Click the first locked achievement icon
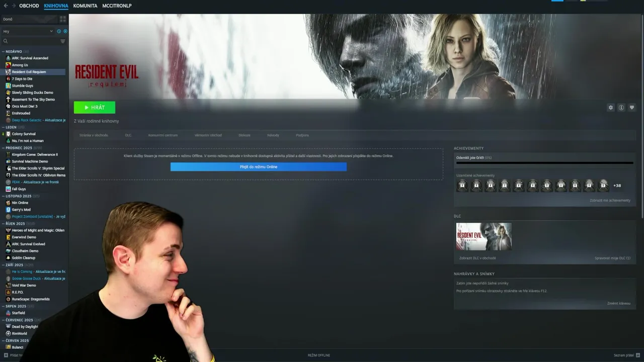Viewport: 644px width, 362px height. 462,186
